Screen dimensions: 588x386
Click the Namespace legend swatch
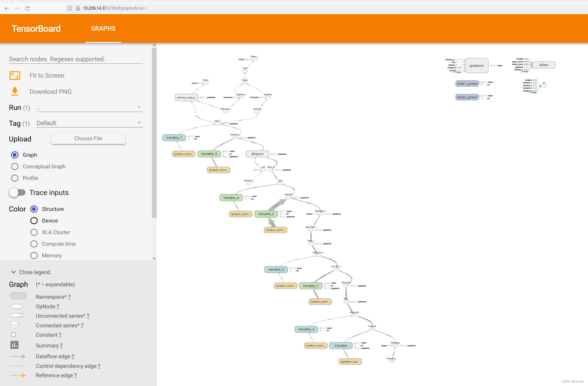(x=18, y=296)
